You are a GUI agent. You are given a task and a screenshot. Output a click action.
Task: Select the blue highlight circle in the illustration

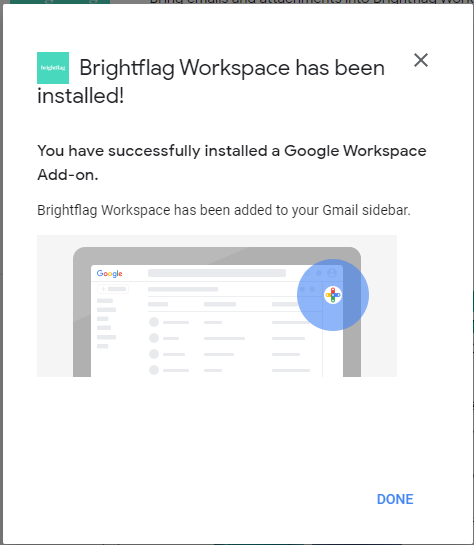(333, 295)
